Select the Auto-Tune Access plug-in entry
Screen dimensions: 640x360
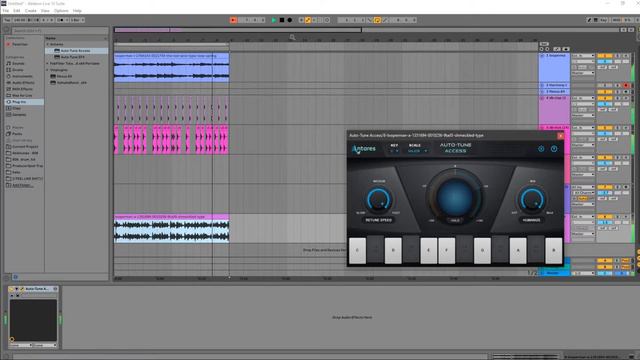click(x=76, y=51)
